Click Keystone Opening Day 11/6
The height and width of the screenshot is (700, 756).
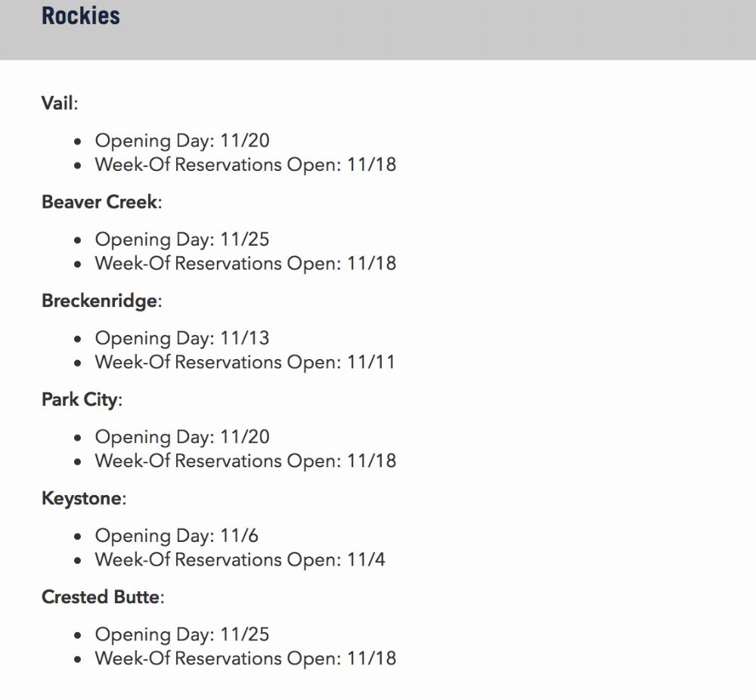tap(176, 536)
